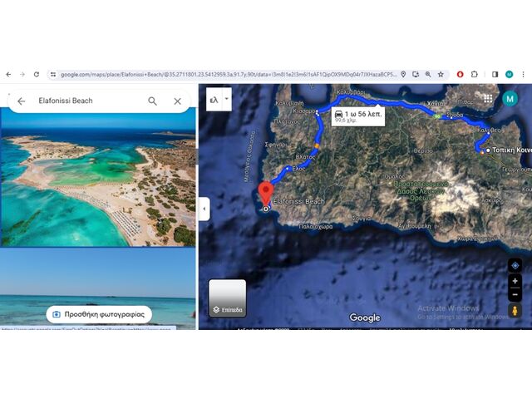Click the Elafonissi Beach map label
Viewport: 532px width, 399px height.
299,201
